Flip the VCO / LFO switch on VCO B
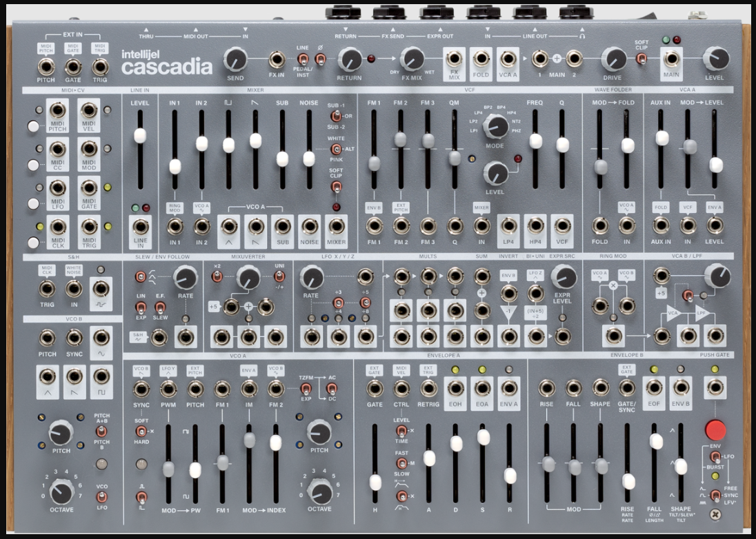The height and width of the screenshot is (539, 756). coord(101,497)
